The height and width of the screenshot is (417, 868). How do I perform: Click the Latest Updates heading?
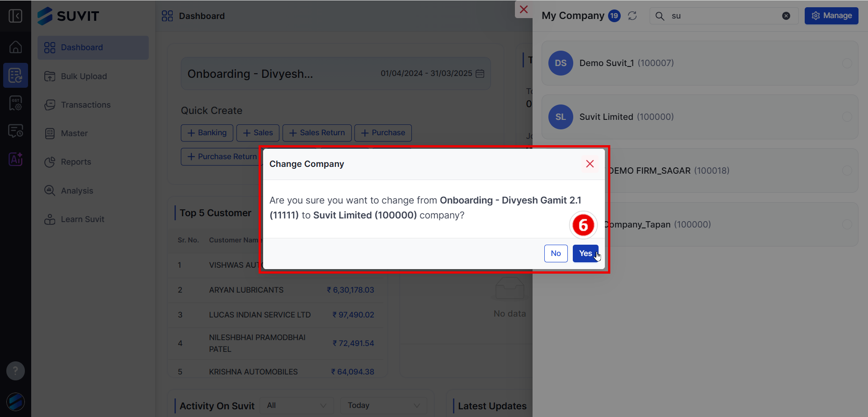(x=492, y=406)
